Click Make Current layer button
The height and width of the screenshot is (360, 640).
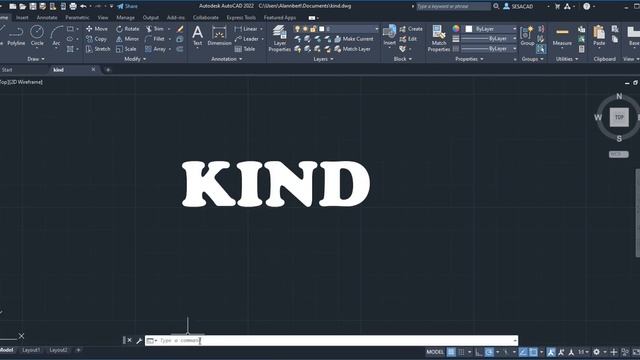coord(353,39)
